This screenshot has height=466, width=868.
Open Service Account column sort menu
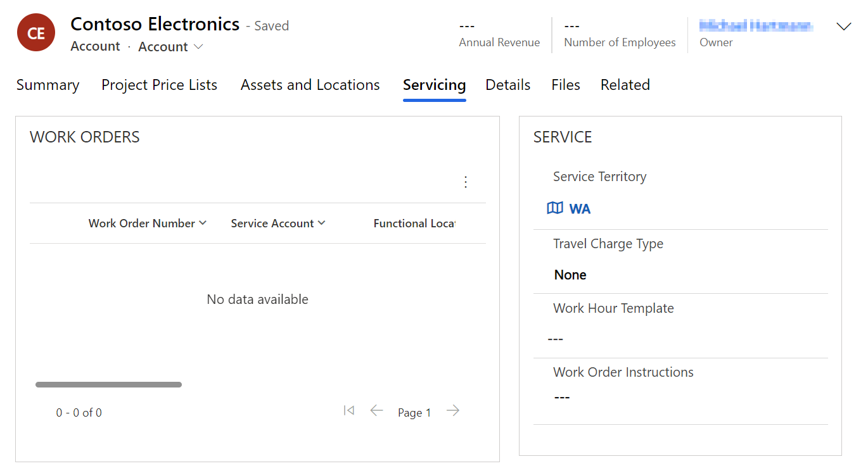tap(278, 224)
